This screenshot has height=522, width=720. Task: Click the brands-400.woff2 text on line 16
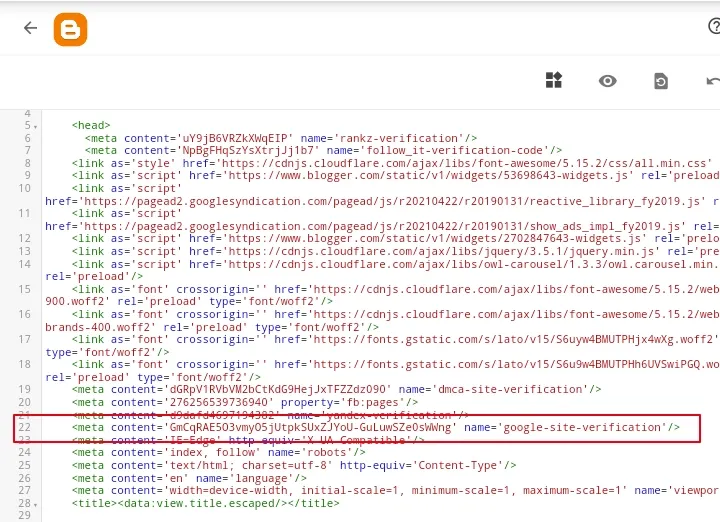[98, 327]
